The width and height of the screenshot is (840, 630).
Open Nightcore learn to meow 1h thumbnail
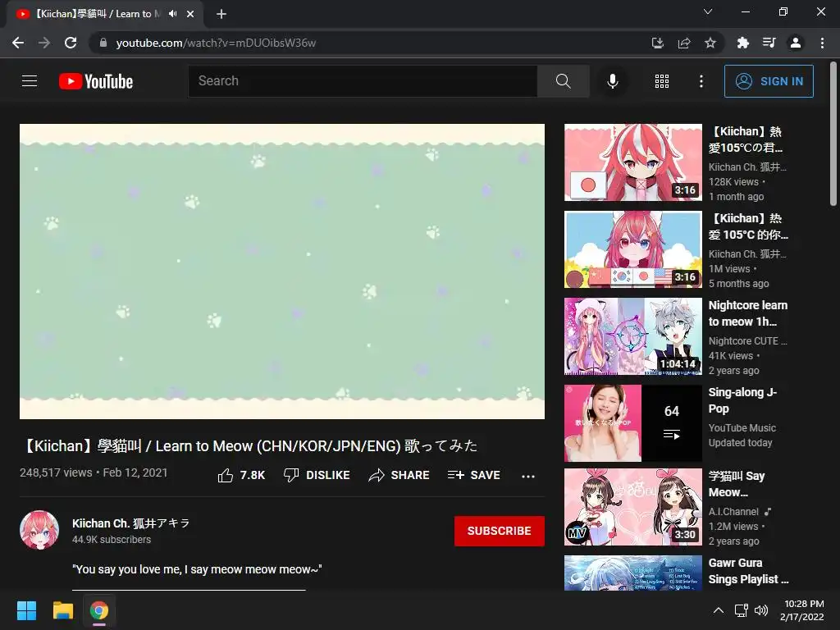coord(632,336)
